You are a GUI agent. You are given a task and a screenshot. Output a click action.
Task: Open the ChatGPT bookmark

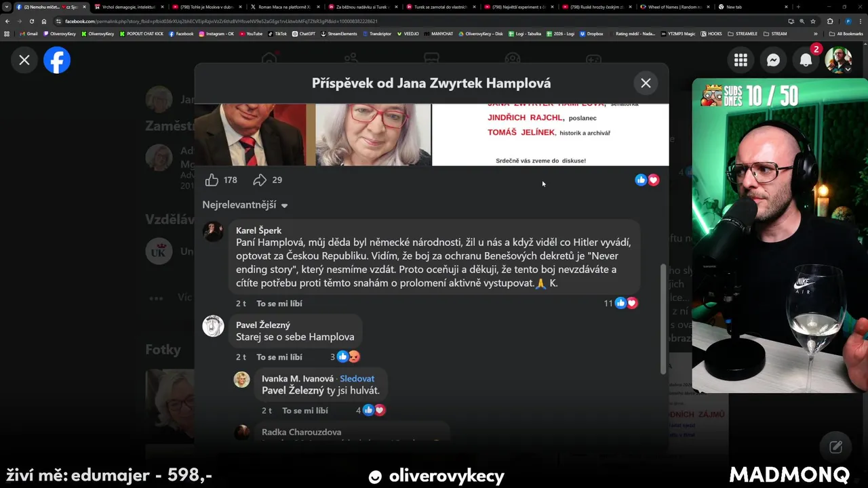click(x=304, y=33)
